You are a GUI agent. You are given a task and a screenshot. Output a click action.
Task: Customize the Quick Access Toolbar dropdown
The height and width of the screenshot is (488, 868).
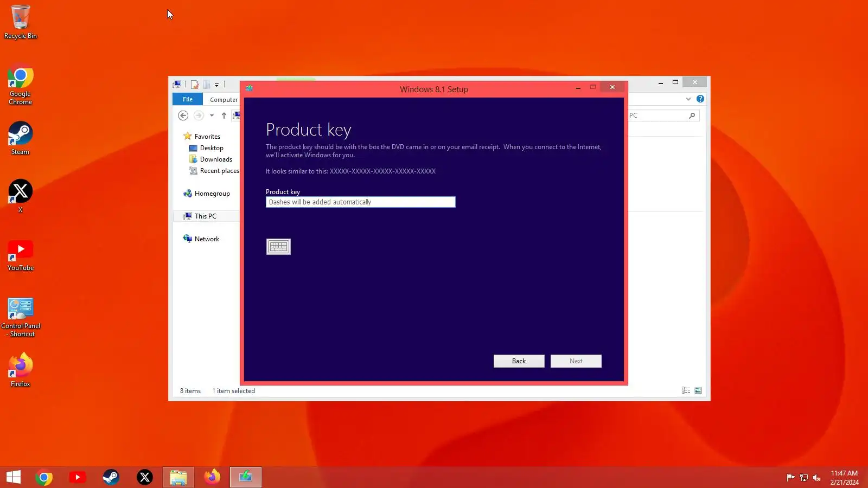pos(216,85)
